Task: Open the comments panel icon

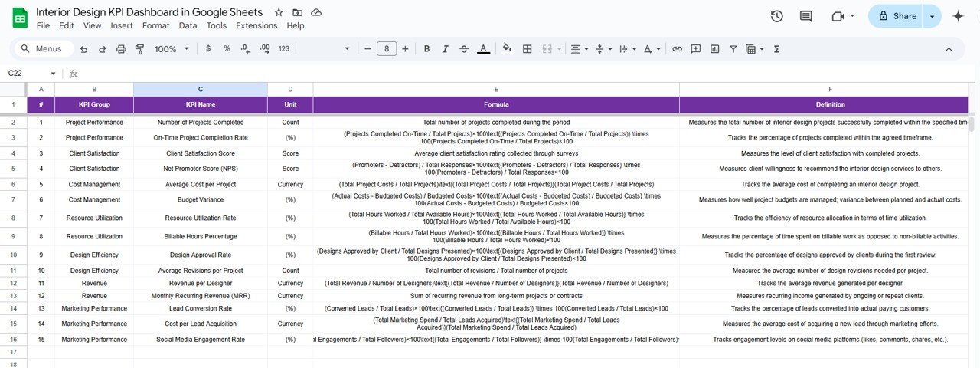Action: point(806,16)
